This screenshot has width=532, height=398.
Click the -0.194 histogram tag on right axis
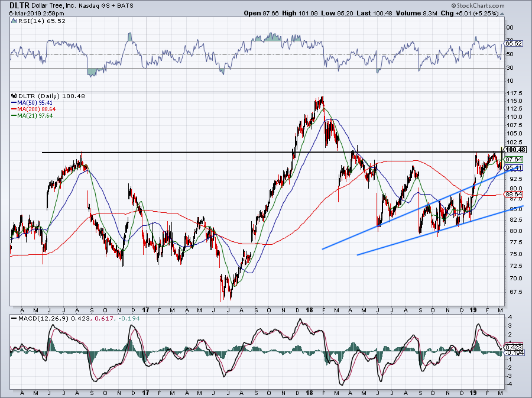pyautogui.click(x=514, y=353)
